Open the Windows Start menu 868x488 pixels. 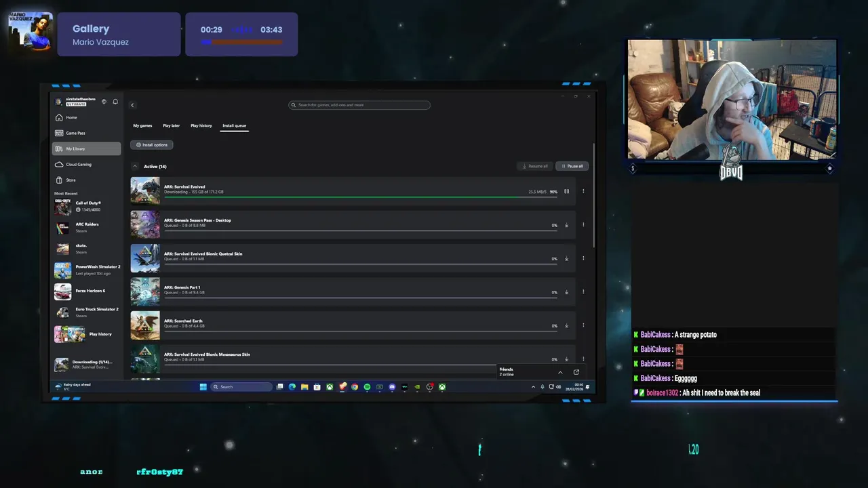point(203,387)
